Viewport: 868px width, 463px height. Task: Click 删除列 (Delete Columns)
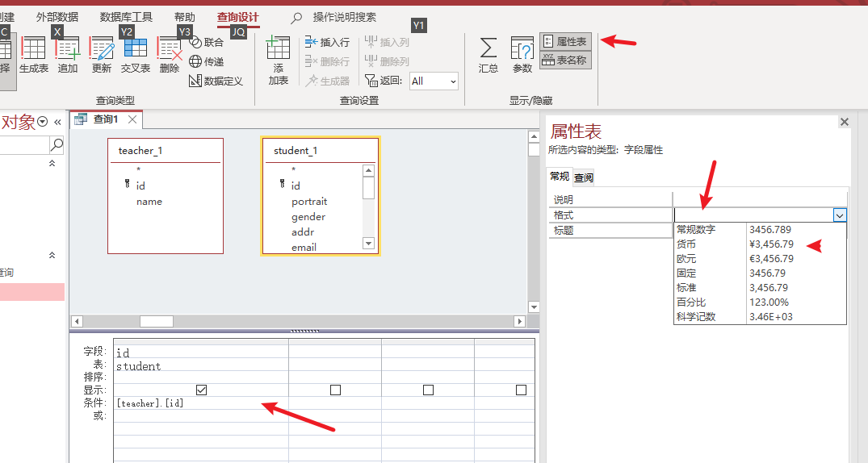coord(387,61)
